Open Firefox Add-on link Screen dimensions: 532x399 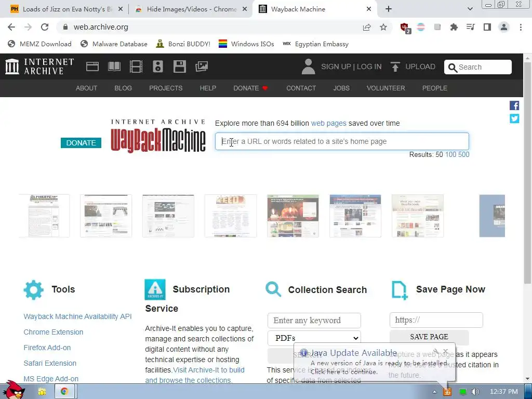click(x=47, y=348)
